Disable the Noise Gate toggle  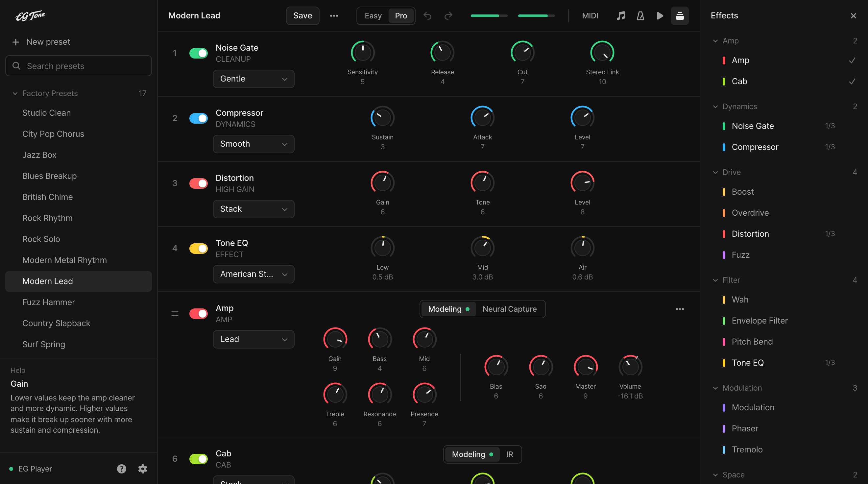tap(199, 53)
